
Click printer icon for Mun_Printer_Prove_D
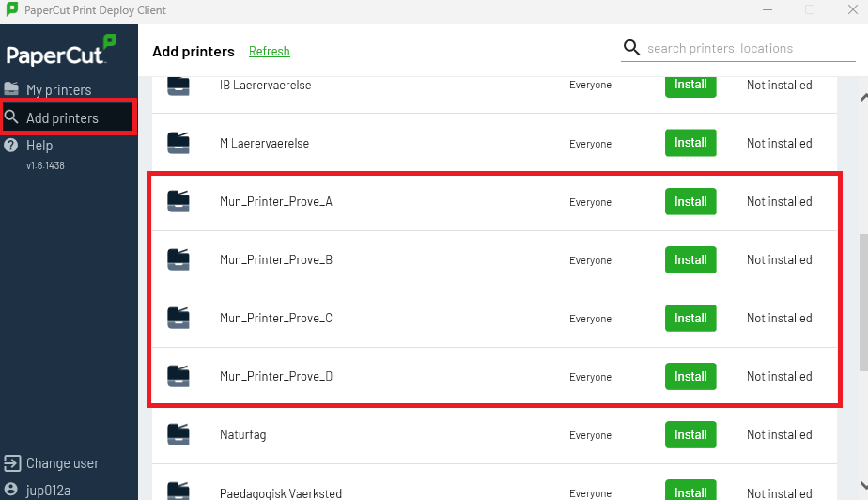coord(178,376)
